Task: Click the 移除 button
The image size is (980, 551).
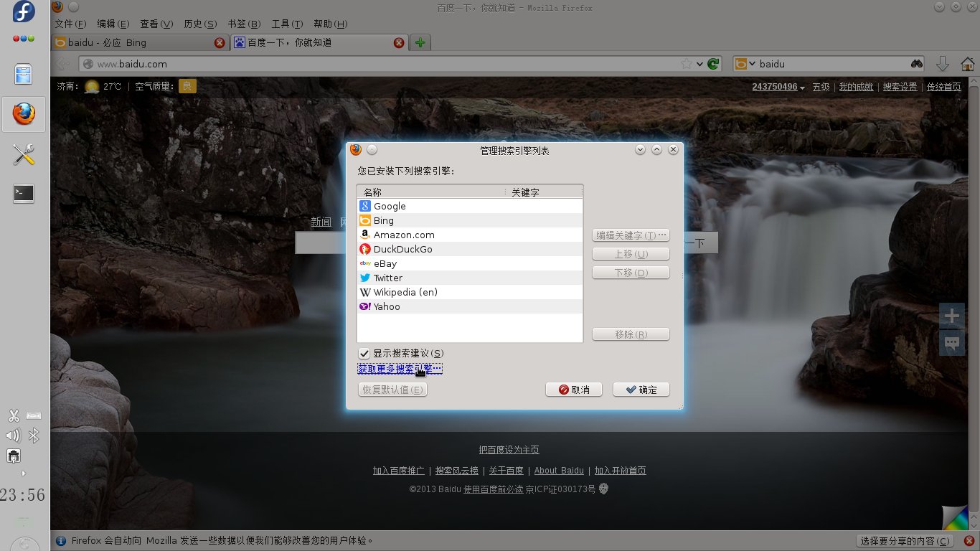Action: point(631,334)
